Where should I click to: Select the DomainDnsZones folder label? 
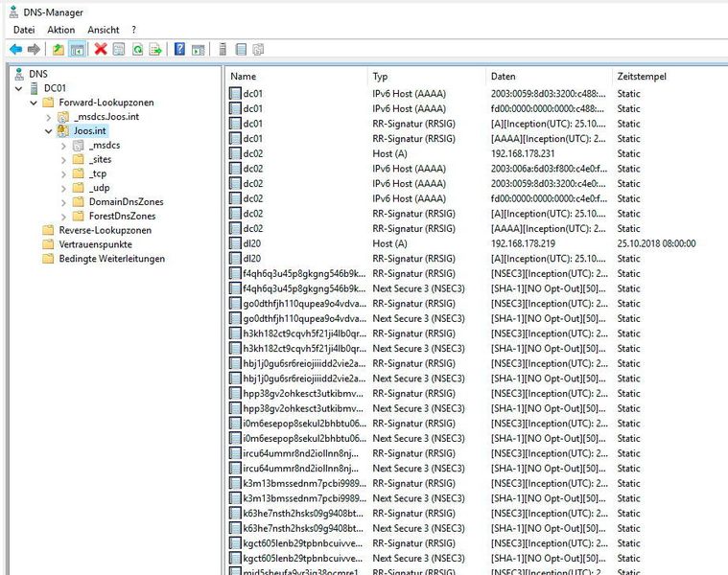(127, 201)
